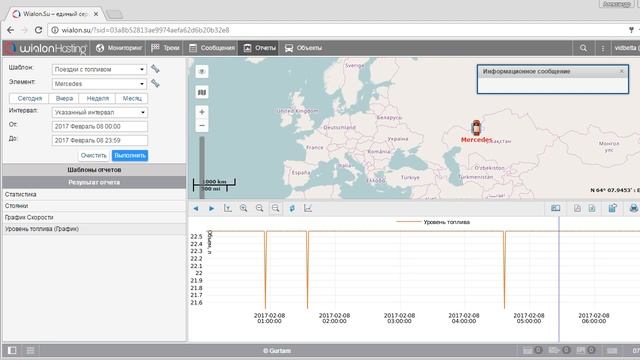Click the Выполнить button

pos(130,156)
